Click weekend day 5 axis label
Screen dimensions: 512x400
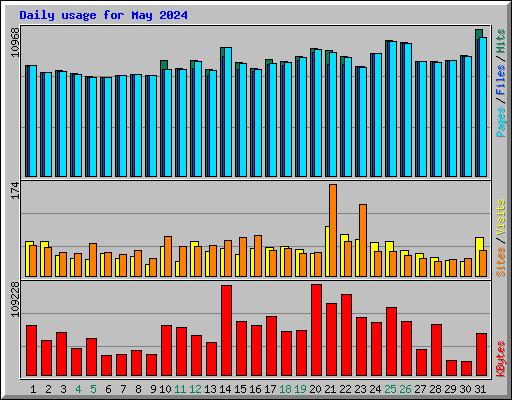[x=93, y=389]
